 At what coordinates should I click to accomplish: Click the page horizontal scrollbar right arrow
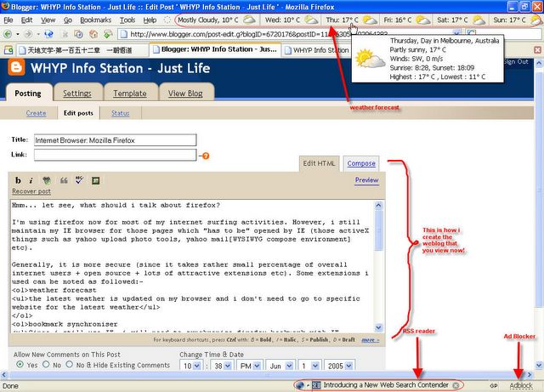[x=530, y=375]
